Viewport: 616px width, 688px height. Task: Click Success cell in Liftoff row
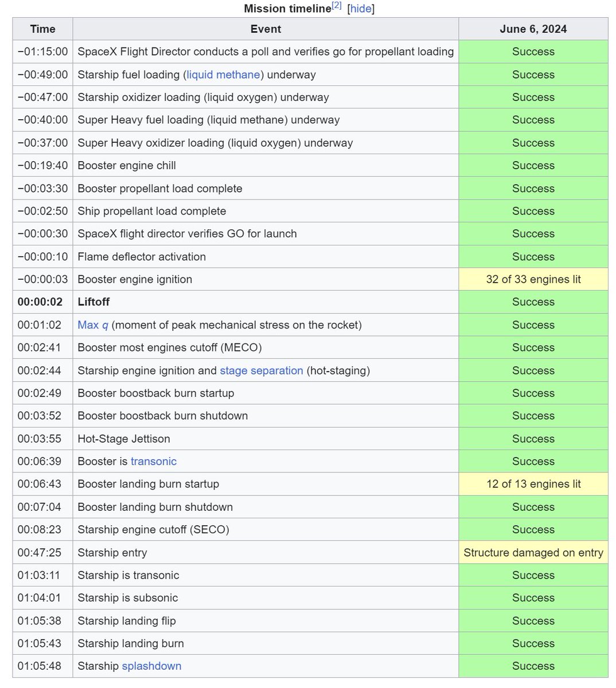pos(533,302)
